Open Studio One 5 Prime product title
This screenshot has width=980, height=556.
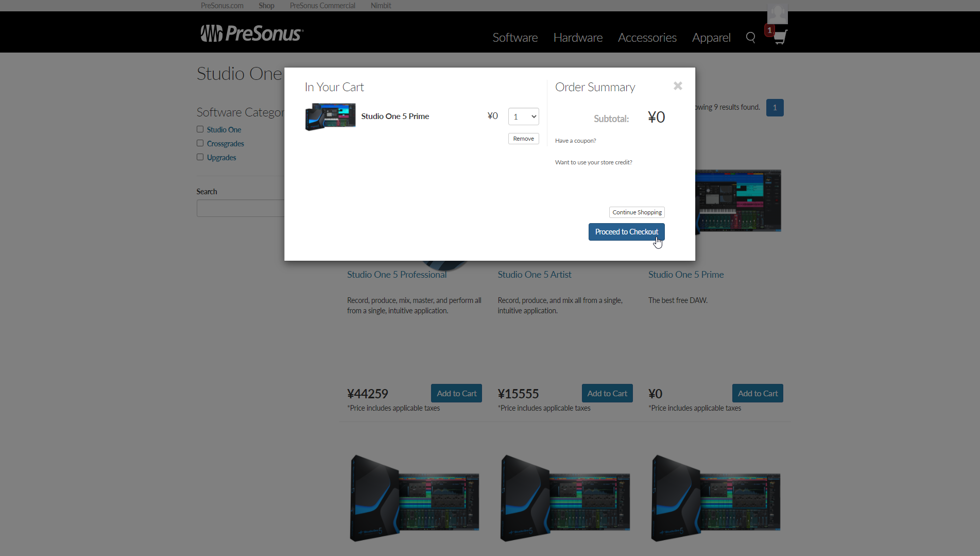point(686,275)
